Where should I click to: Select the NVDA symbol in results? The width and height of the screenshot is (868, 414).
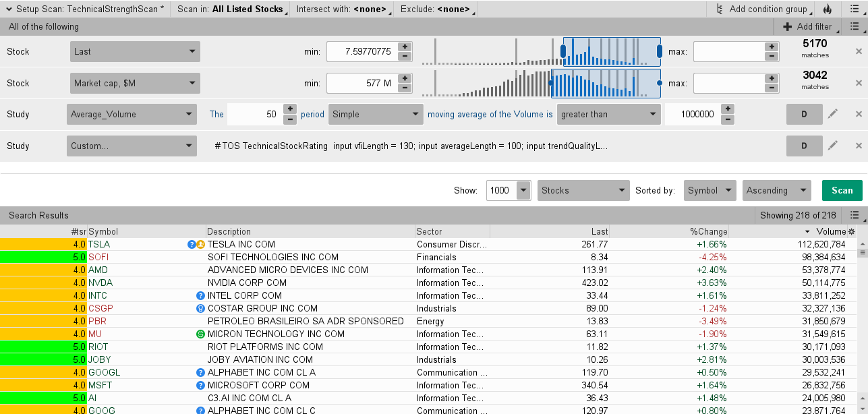click(100, 283)
